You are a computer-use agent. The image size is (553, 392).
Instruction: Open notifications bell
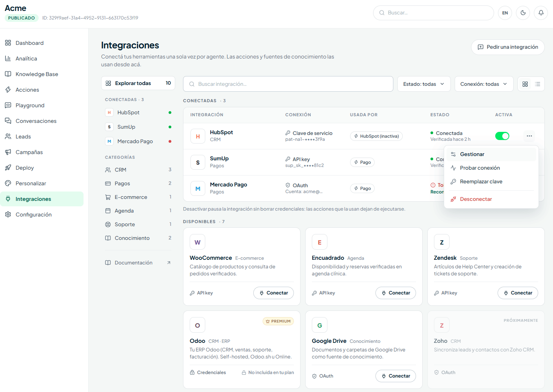[x=541, y=13]
